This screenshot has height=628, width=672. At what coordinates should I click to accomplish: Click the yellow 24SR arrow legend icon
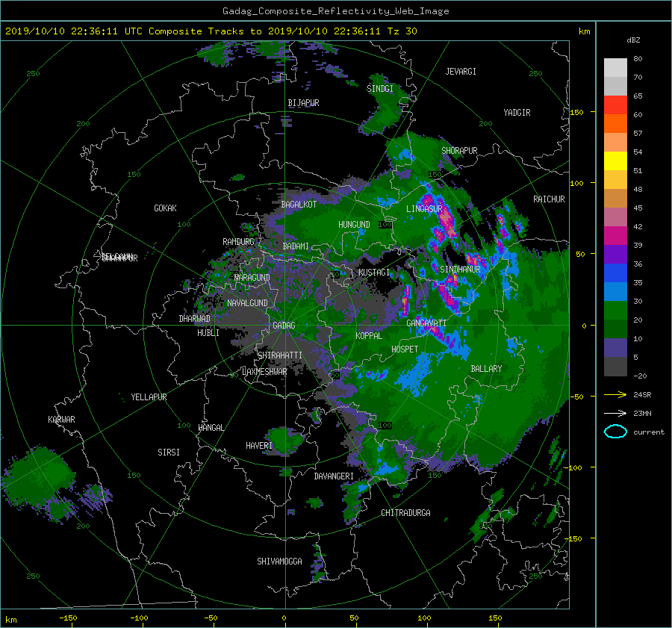point(615,394)
